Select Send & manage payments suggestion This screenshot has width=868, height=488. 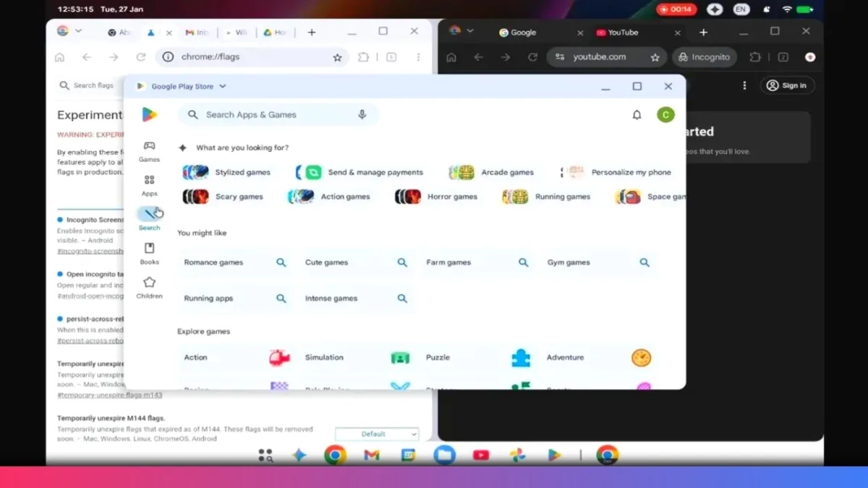click(360, 172)
